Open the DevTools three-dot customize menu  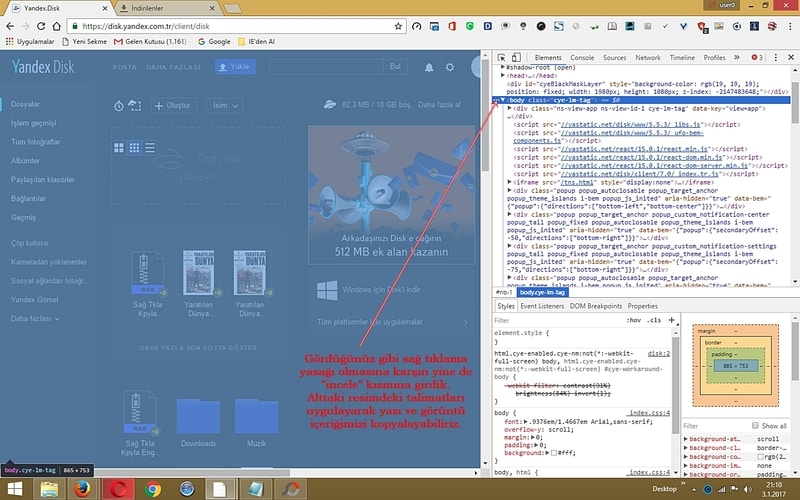coord(776,57)
